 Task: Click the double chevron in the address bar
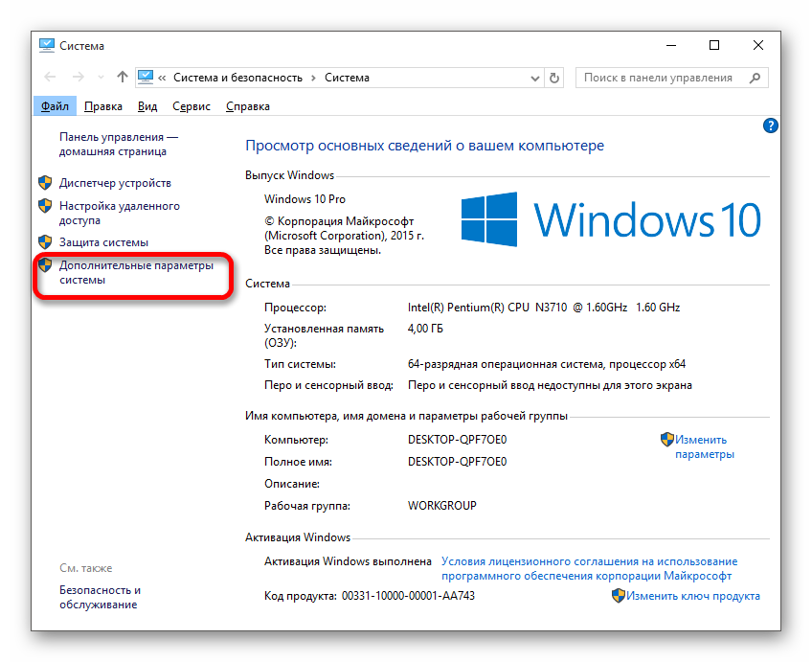(162, 79)
